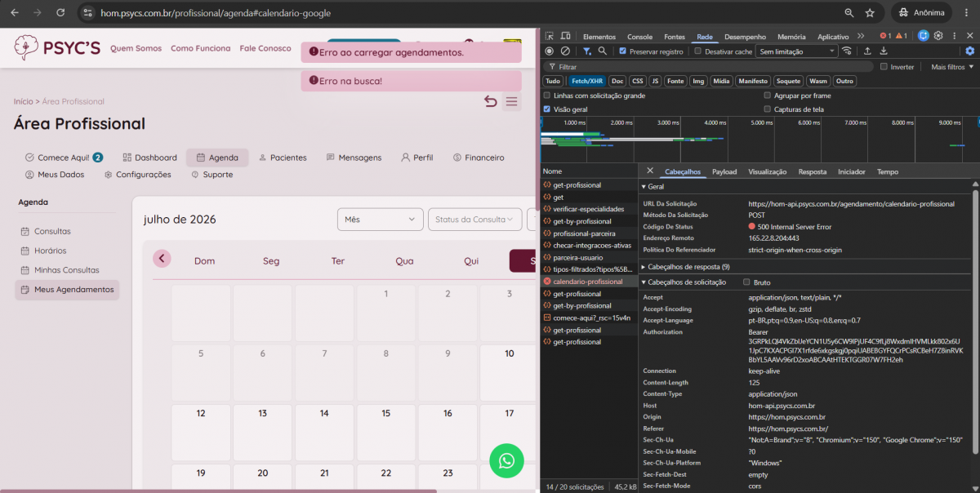The width and height of the screenshot is (980, 493).
Task: Click the Início breadcrumb link
Action: pos(23,101)
